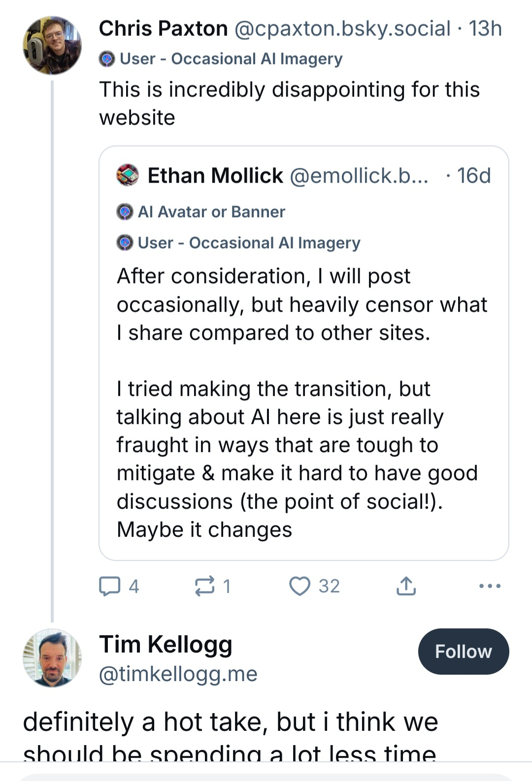Open Chris Paxton's profile picture
Screen dimensions: 532x781
pyautogui.click(x=52, y=45)
